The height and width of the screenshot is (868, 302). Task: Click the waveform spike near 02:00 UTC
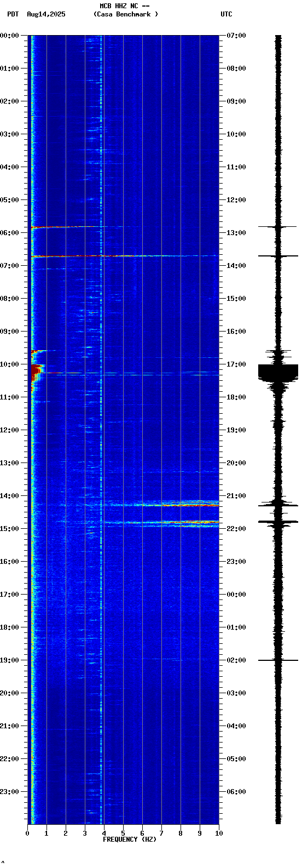278,660
